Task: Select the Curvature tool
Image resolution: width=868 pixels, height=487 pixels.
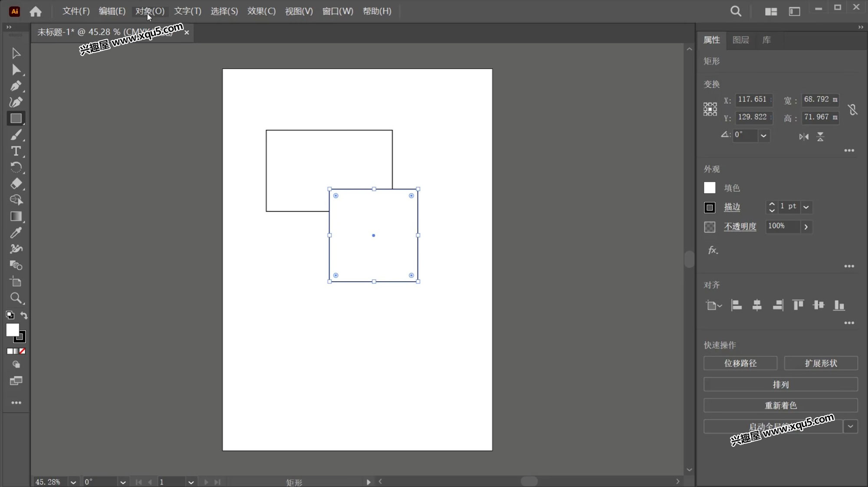Action: pos(16,102)
